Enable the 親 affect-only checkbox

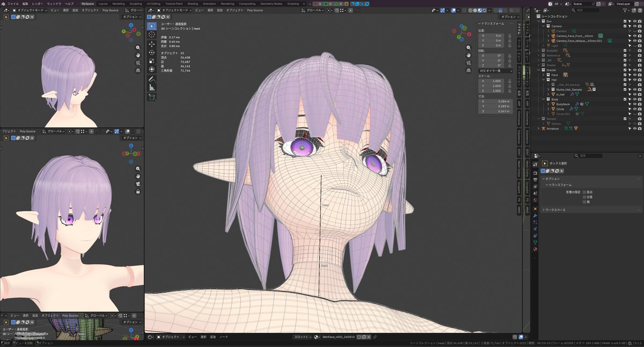[584, 201]
